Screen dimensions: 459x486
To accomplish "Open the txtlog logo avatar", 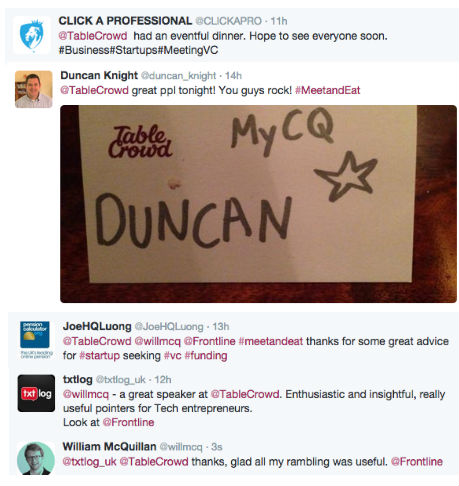I will (x=36, y=393).
